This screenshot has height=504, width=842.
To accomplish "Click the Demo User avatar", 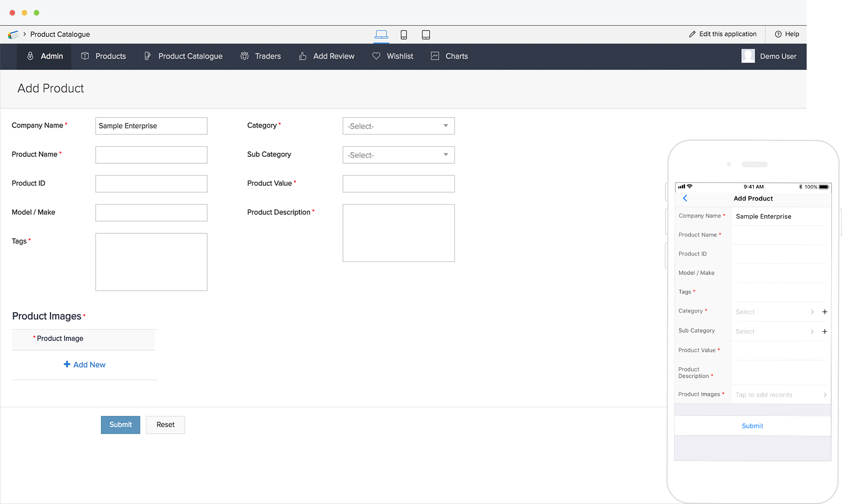I will [748, 56].
